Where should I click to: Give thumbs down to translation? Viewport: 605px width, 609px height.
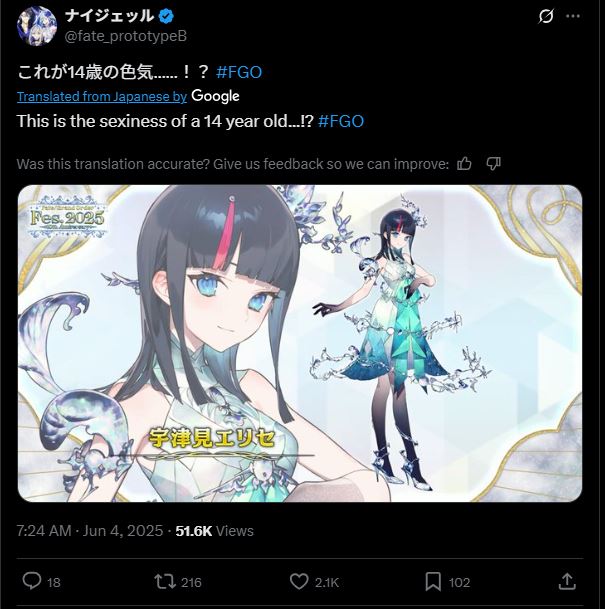click(x=493, y=164)
